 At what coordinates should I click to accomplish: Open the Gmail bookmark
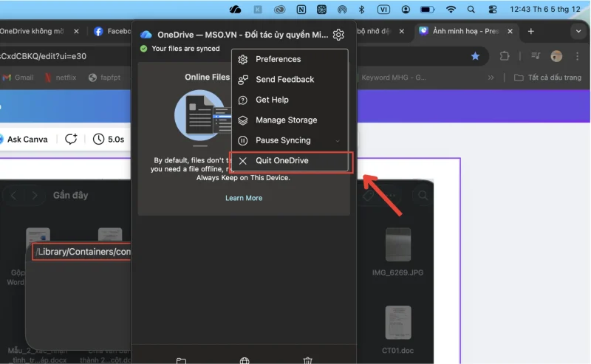coord(18,78)
